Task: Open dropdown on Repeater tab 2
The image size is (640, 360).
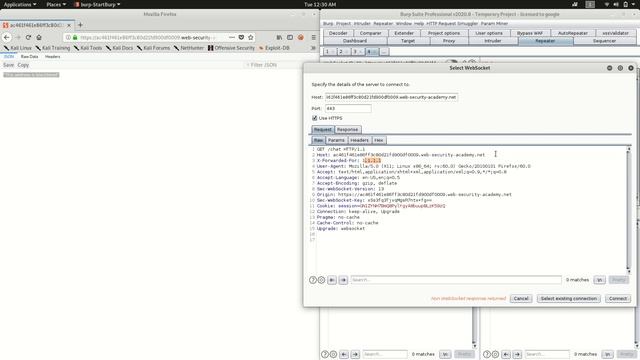Action: [x=347, y=52]
